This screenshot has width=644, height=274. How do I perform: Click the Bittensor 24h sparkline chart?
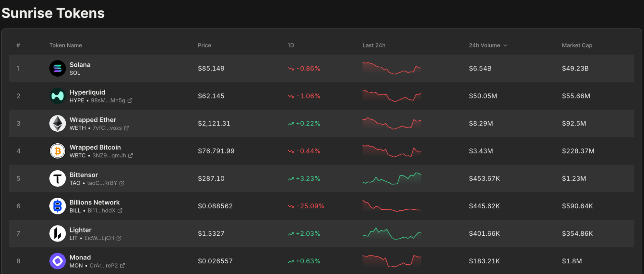click(392, 178)
